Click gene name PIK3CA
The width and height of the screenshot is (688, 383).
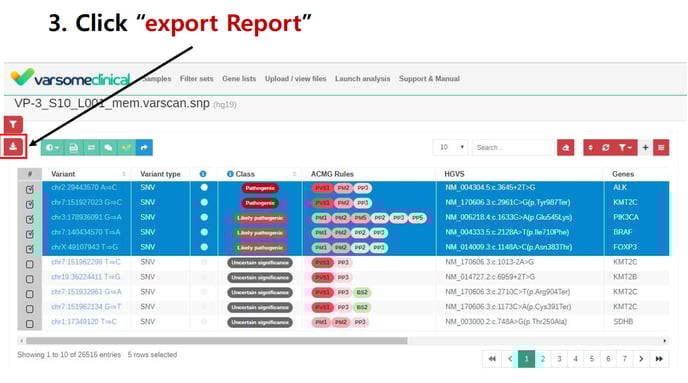[x=626, y=217]
